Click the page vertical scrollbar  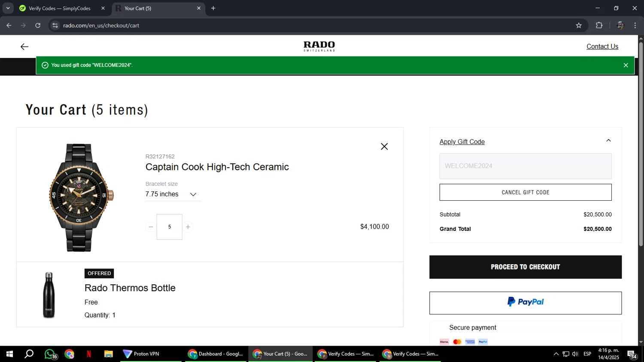(641, 144)
